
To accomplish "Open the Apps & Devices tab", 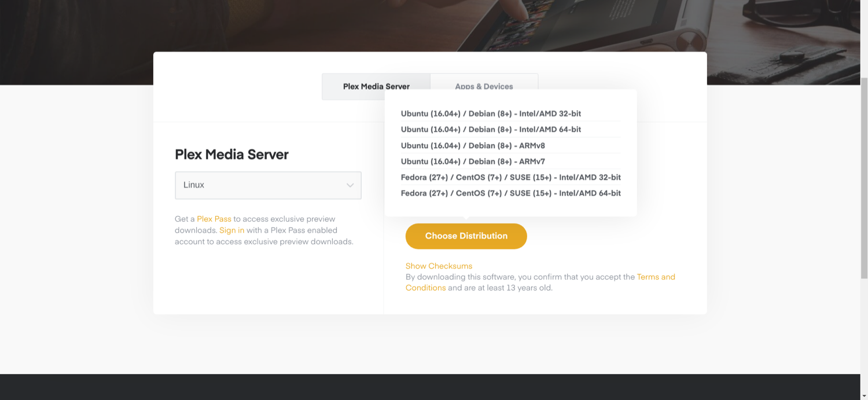I will point(484,86).
